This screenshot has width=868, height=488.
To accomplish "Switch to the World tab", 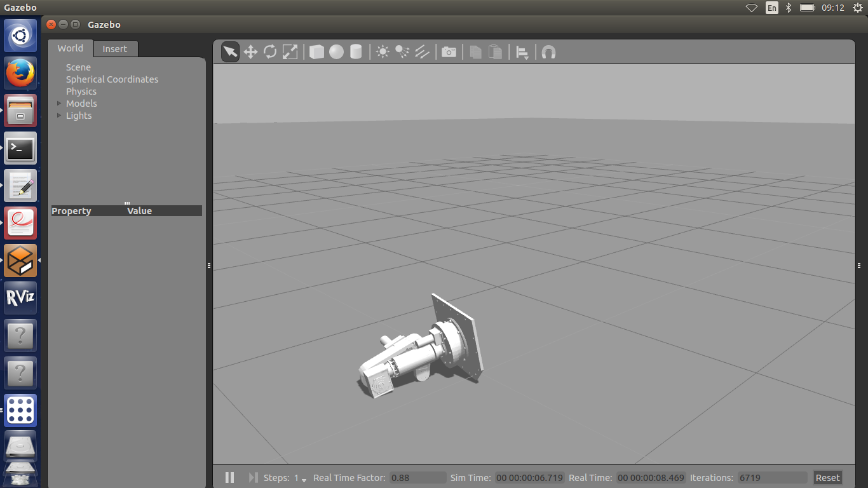I will (71, 48).
